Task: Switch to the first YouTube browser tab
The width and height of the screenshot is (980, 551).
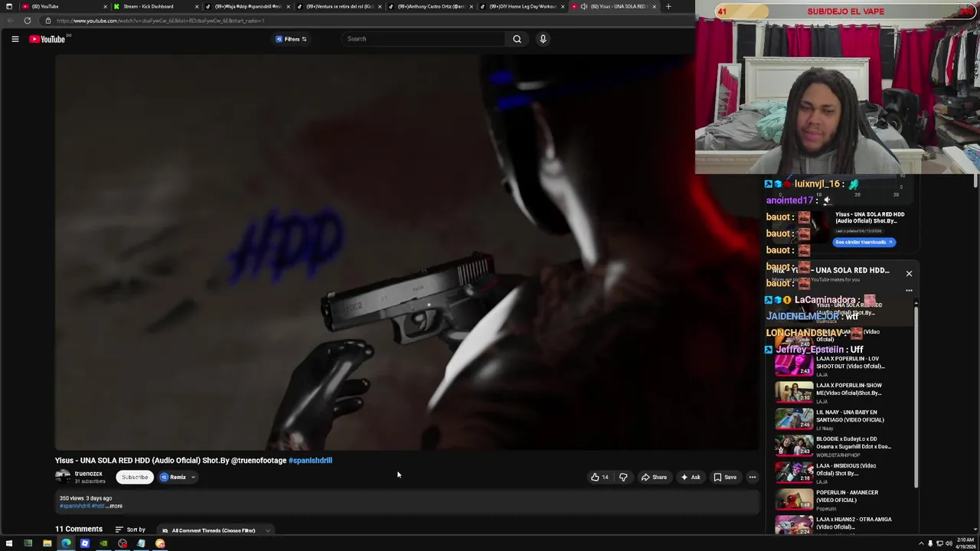Action: coord(63,6)
